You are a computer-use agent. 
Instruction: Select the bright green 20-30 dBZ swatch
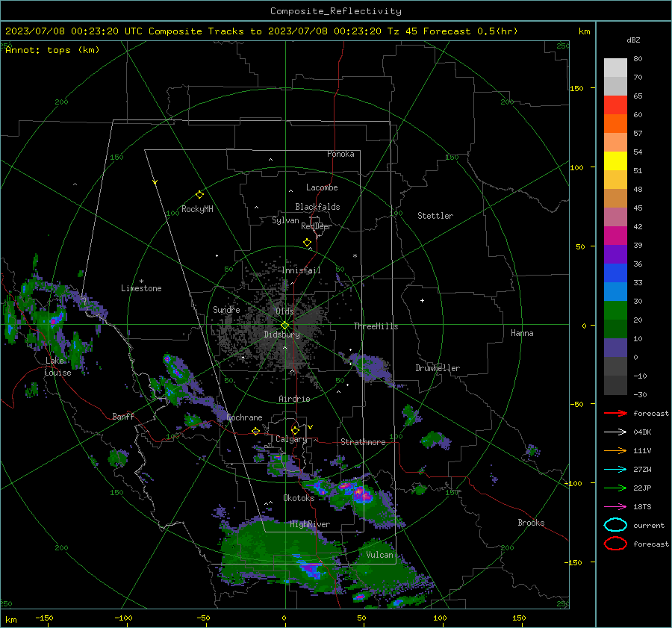pyautogui.click(x=615, y=311)
